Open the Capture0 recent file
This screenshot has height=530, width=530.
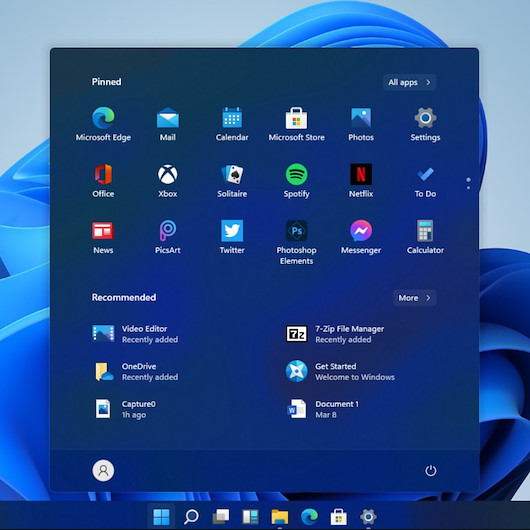point(125,409)
